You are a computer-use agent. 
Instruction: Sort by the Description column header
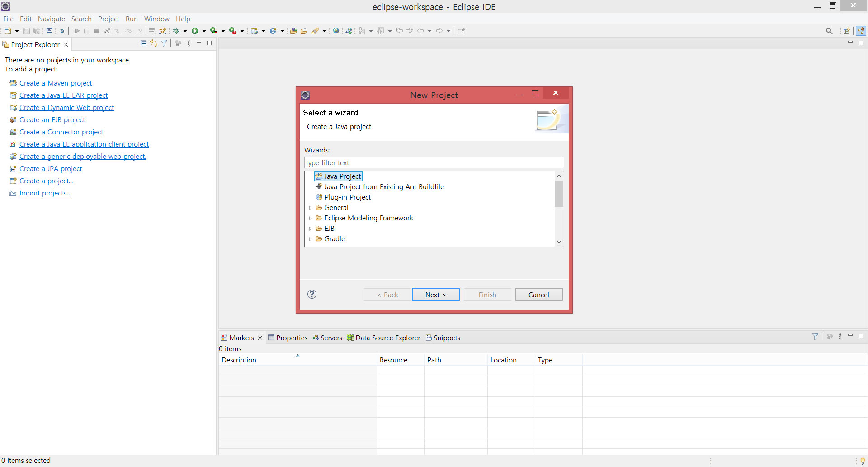[297, 360]
